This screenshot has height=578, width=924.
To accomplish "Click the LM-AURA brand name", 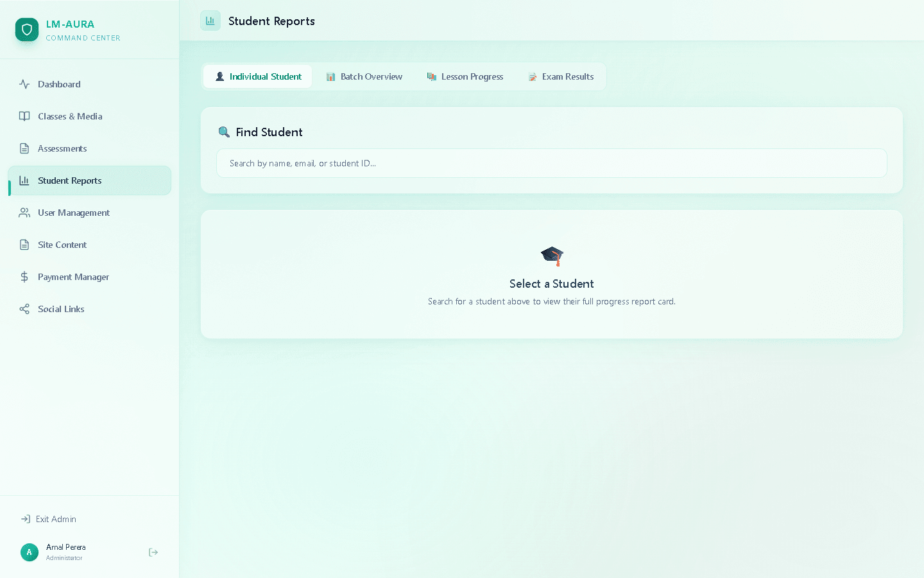I will coord(71,24).
